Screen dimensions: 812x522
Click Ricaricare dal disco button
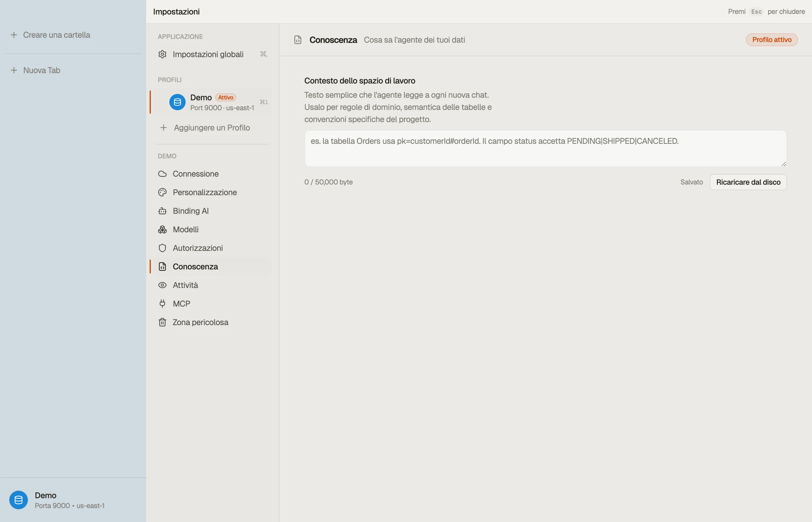[x=748, y=182]
